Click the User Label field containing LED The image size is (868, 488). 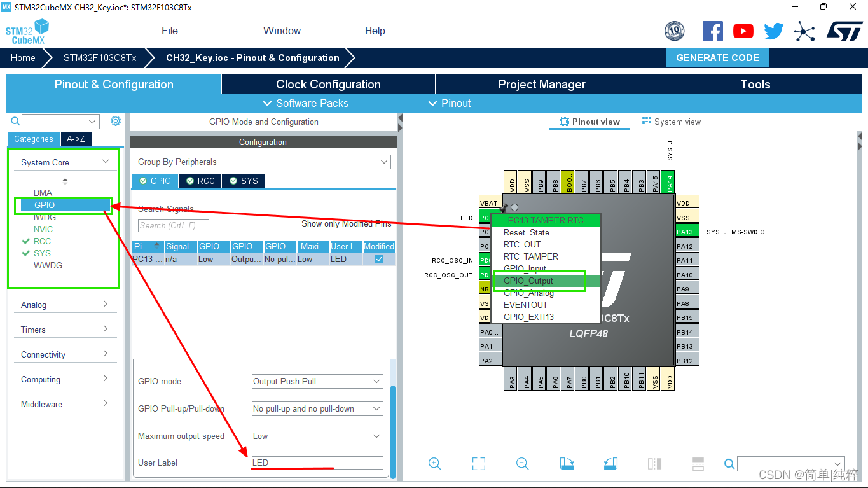coord(317,463)
